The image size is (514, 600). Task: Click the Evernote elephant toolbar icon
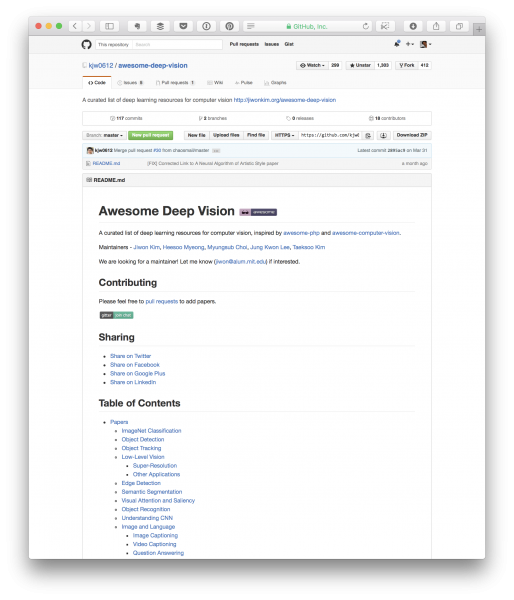(137, 26)
